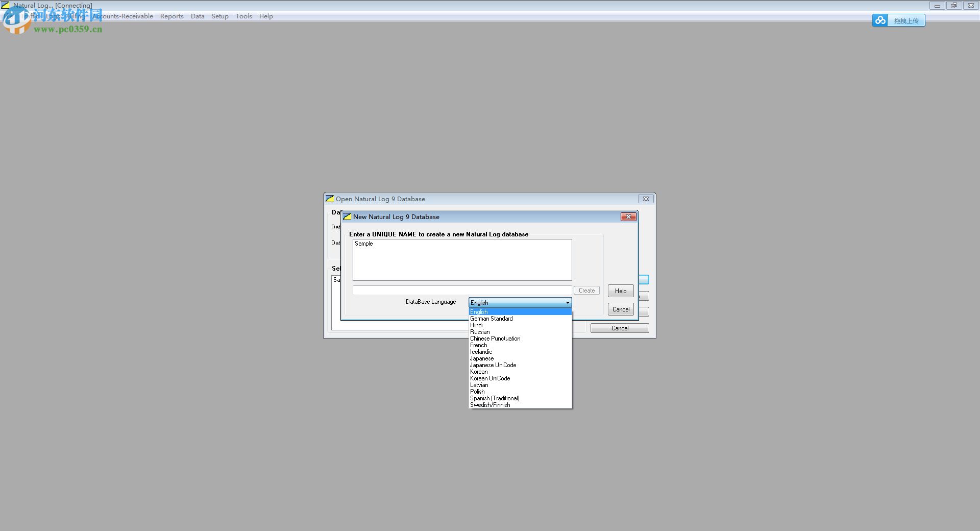The height and width of the screenshot is (531, 980).
Task: Focus the new database name field
Action: pyautogui.click(x=462, y=290)
